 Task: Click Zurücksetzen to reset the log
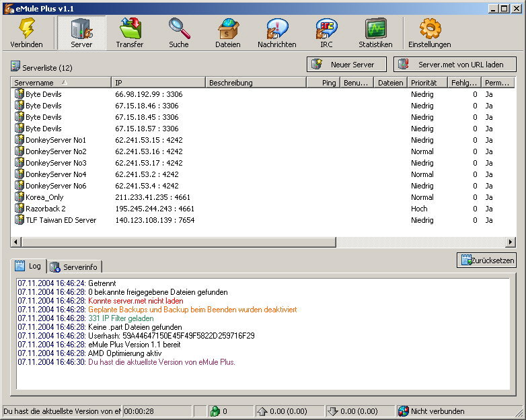pyautogui.click(x=486, y=260)
